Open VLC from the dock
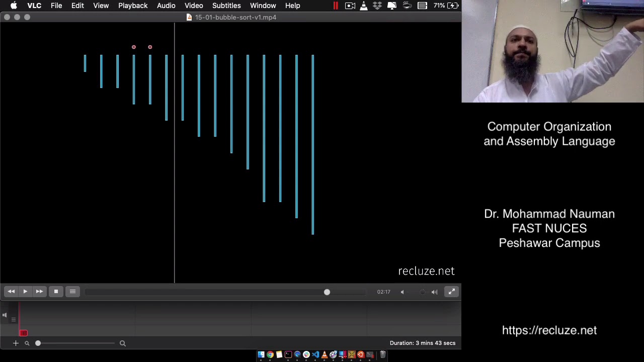Image resolution: width=644 pixels, height=362 pixels. [325, 355]
